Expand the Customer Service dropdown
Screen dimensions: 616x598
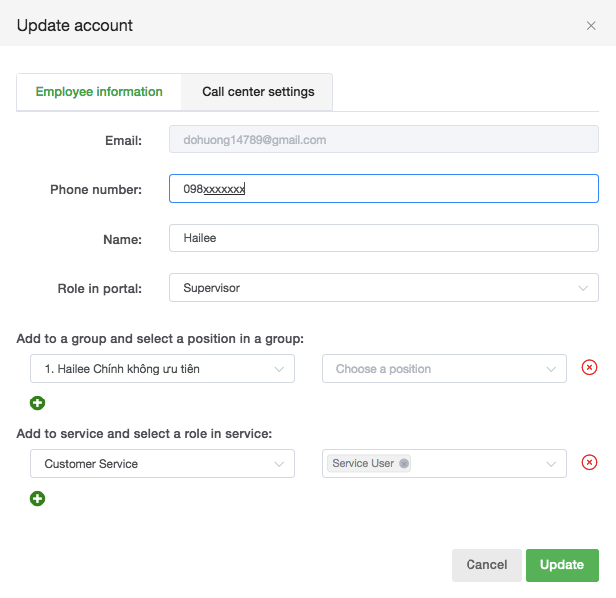point(162,464)
